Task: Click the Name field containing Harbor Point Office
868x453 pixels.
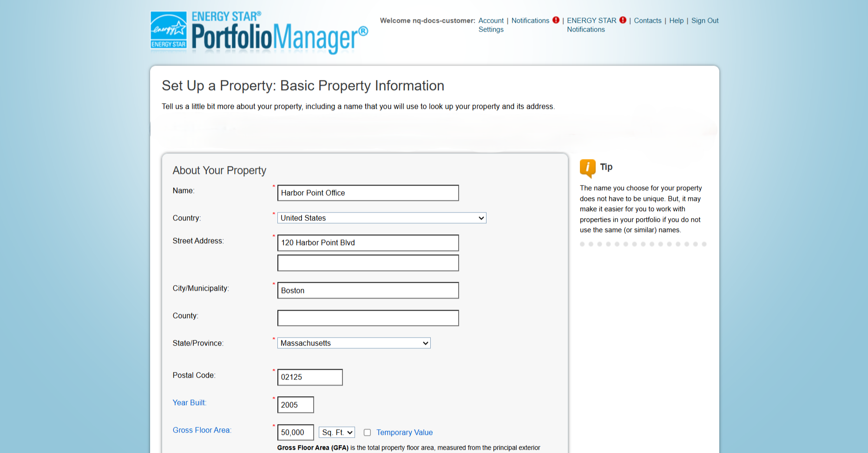Action: pos(368,193)
